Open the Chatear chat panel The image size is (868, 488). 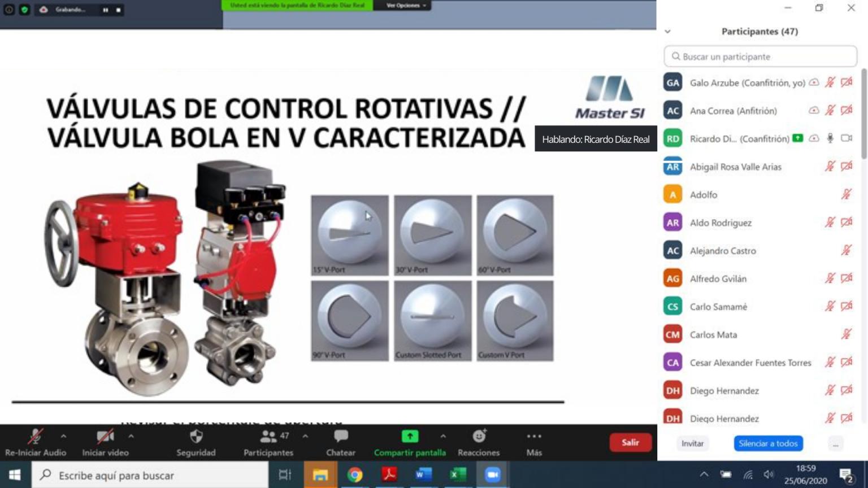(x=341, y=437)
